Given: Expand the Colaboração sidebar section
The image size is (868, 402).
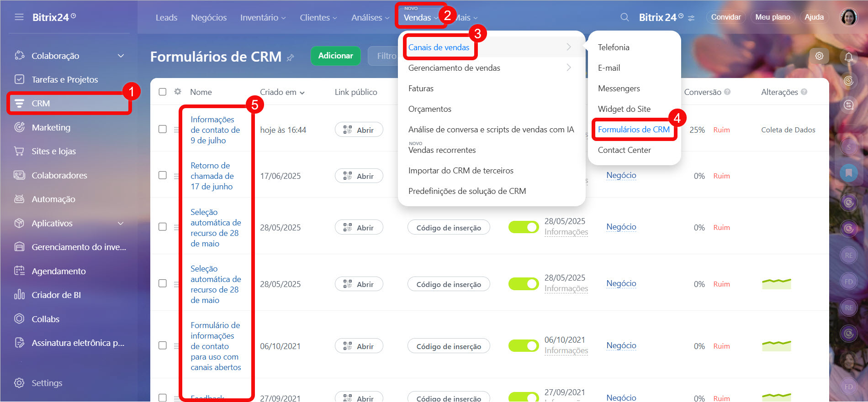Looking at the screenshot, I should pos(121,56).
